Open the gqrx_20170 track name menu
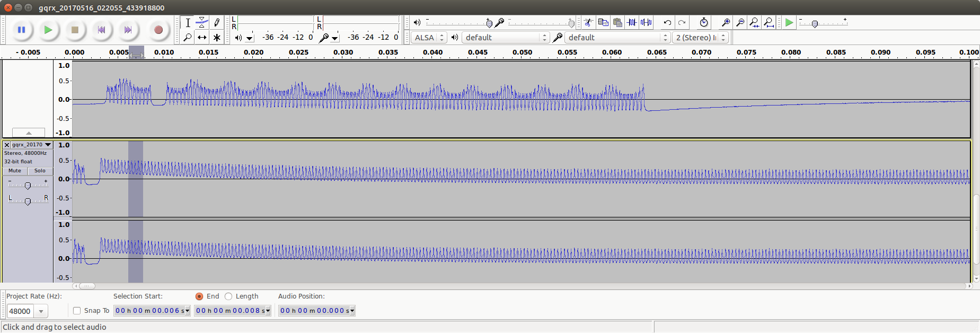 tap(32, 145)
